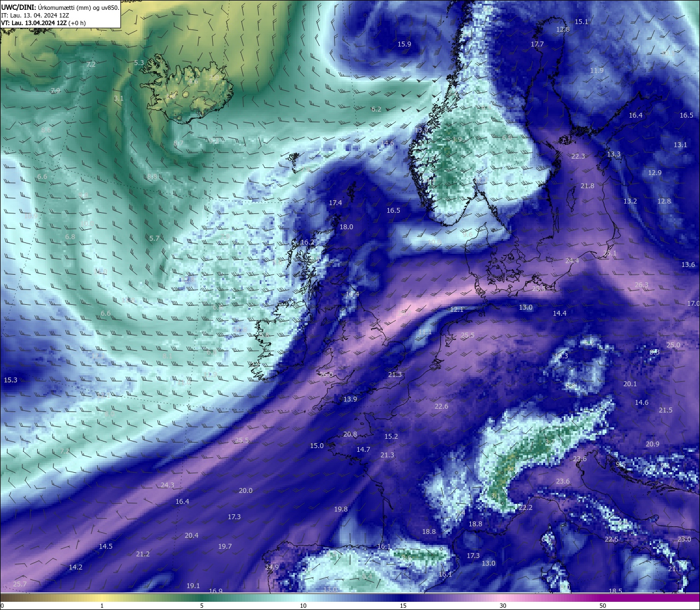Viewport: 700px width, 610px height.
Task: Click the 14.2 value label
Action: (75, 567)
